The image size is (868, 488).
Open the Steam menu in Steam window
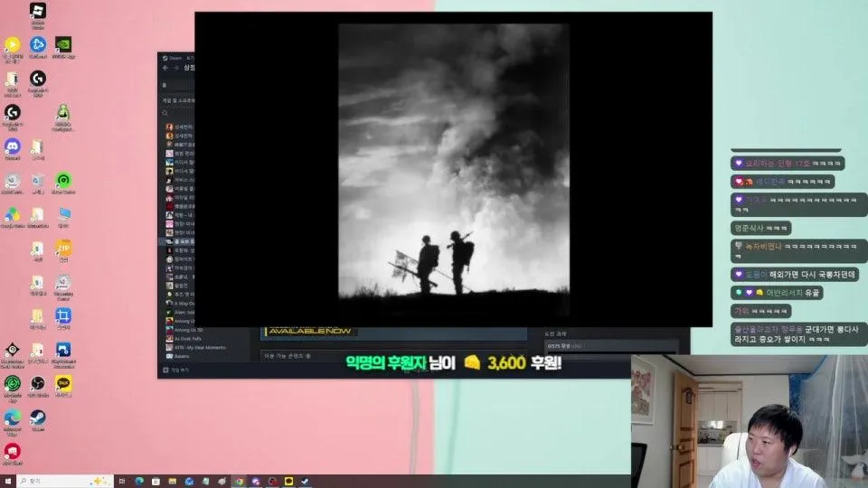point(172,58)
